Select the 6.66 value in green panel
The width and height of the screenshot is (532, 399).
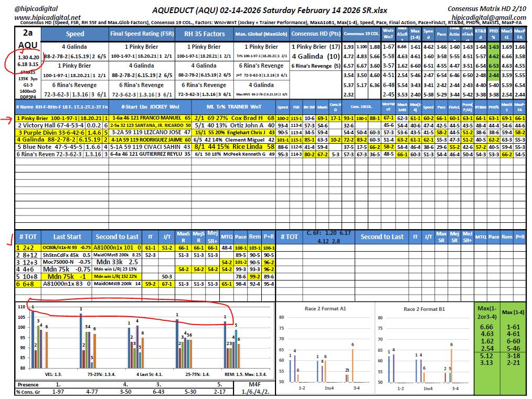coord(486,327)
